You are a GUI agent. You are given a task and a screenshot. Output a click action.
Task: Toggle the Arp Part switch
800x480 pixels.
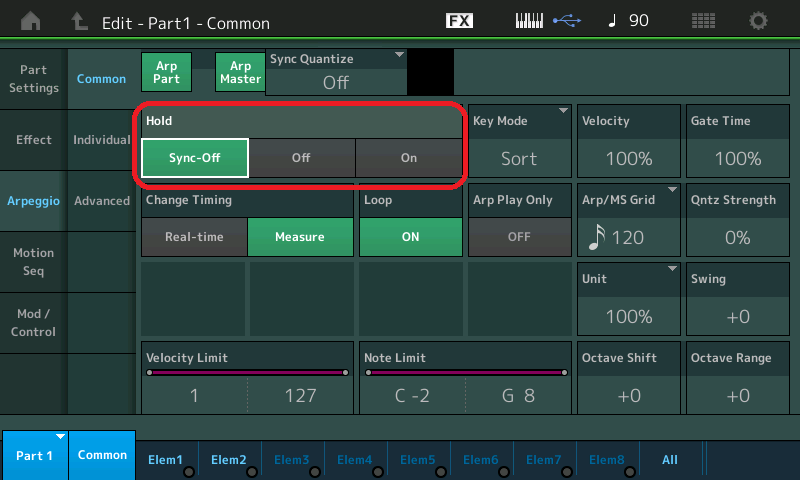click(x=166, y=72)
